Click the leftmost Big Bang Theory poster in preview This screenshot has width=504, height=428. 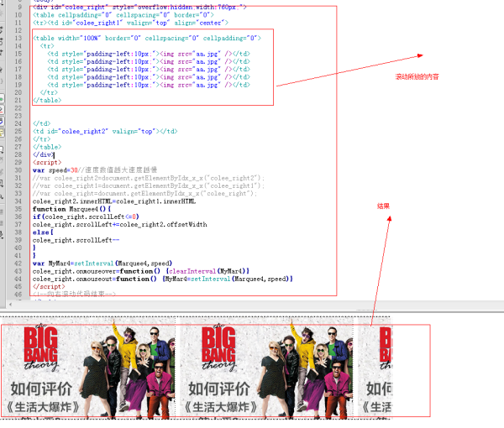tap(89, 368)
